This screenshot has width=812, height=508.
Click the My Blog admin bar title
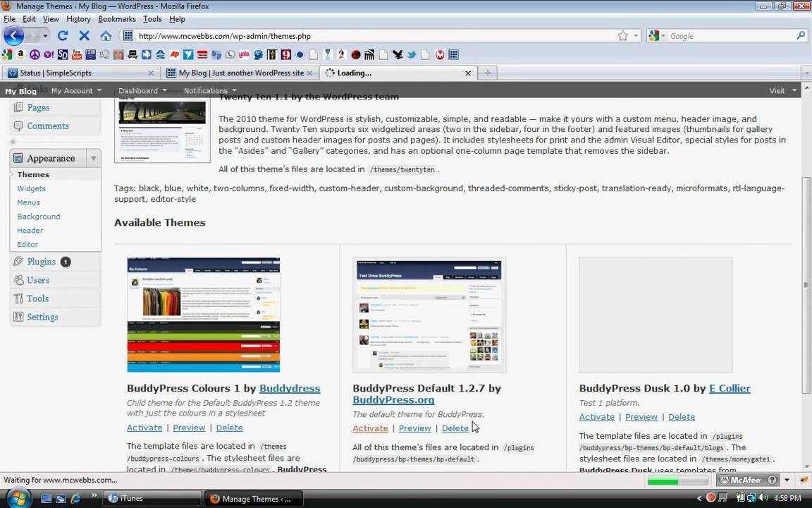tap(20, 91)
